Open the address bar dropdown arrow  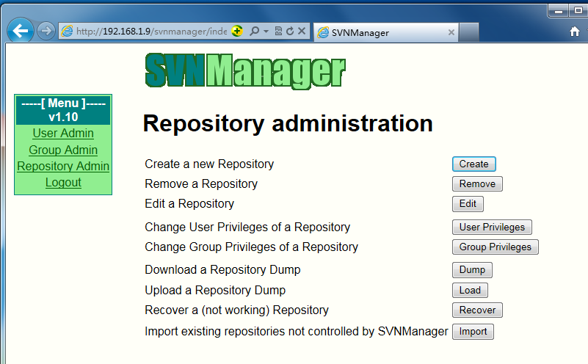point(266,31)
